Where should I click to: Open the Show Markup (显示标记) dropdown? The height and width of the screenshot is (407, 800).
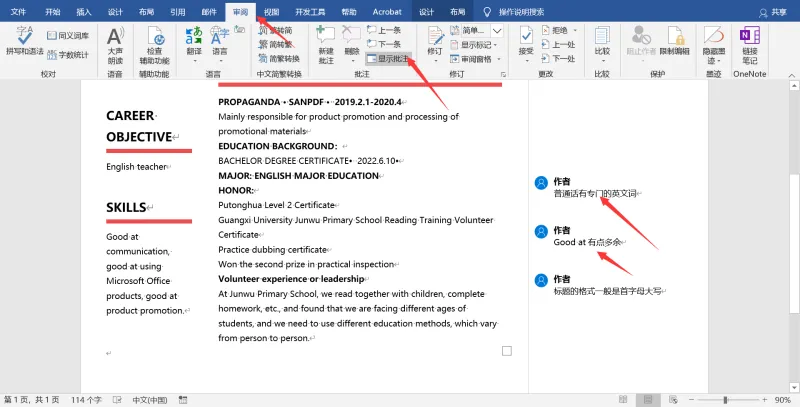[x=474, y=45]
